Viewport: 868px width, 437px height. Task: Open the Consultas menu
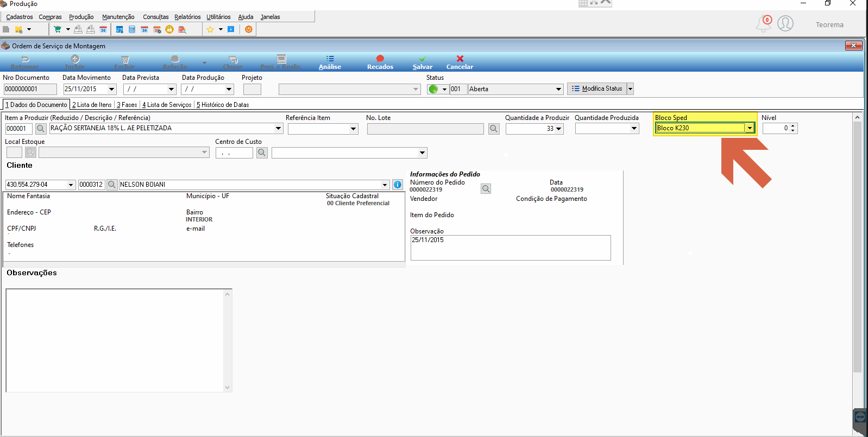(156, 17)
